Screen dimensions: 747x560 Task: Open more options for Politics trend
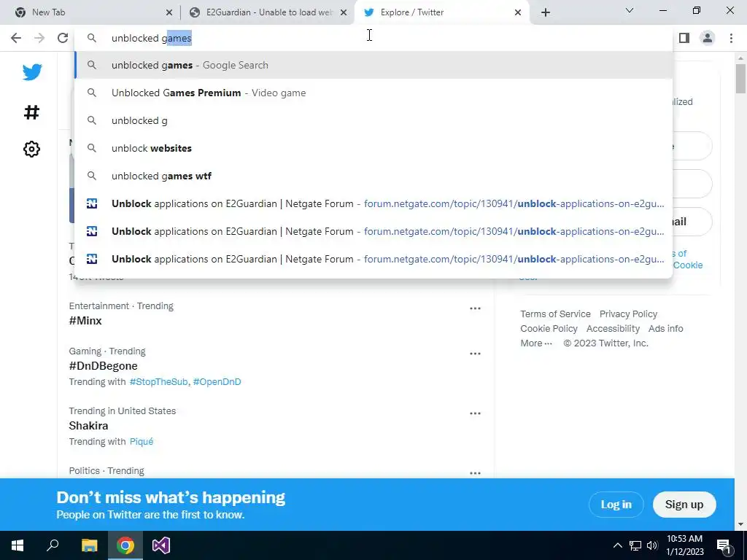tap(475, 473)
